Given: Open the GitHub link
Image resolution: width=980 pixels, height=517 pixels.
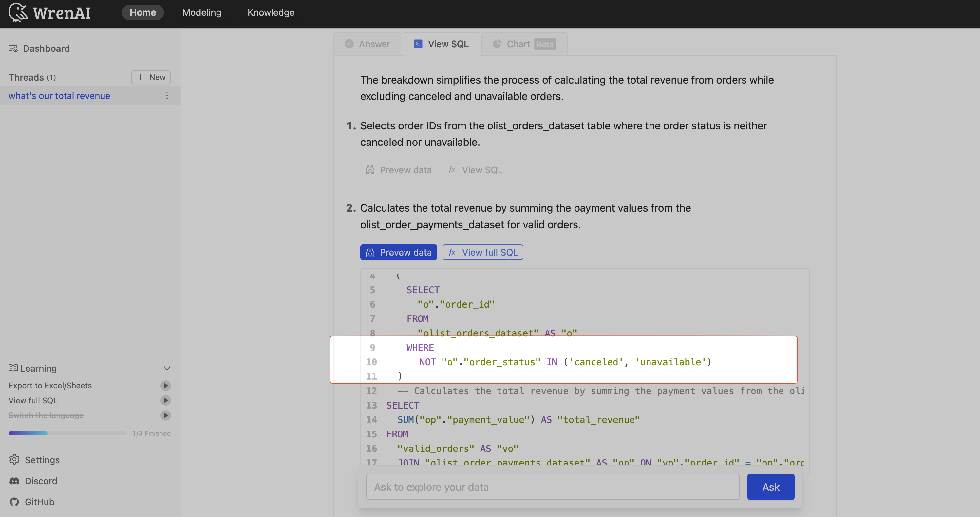Looking at the screenshot, I should pos(40,502).
